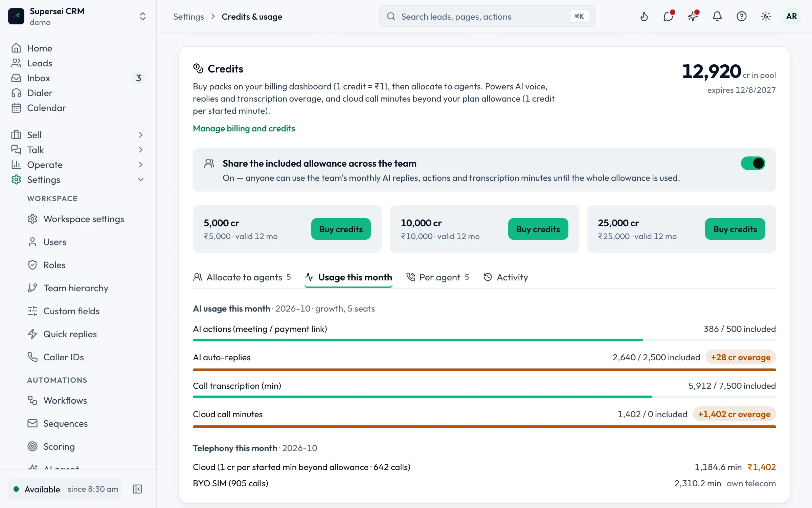Open Custom fields settings
Image resolution: width=812 pixels, height=508 pixels.
(x=86, y=311)
